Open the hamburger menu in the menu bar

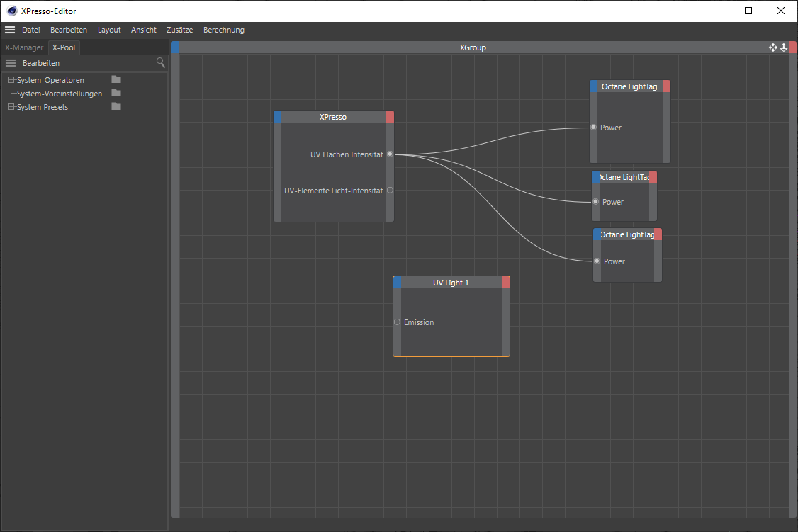10,30
